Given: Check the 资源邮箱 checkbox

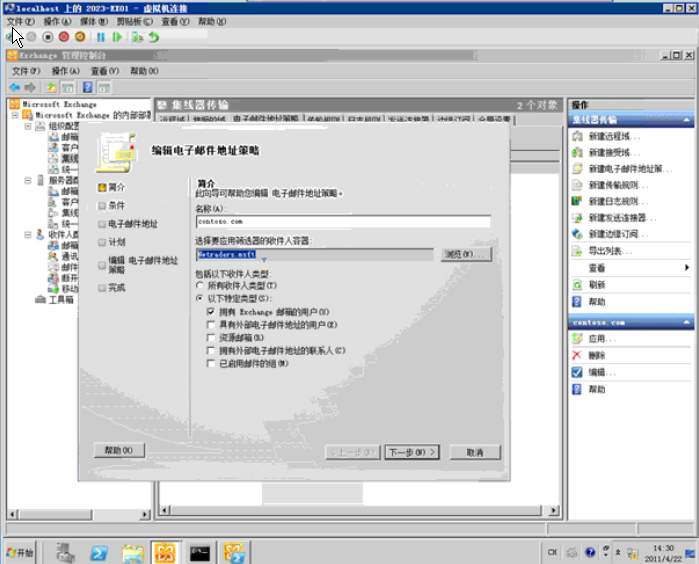Looking at the screenshot, I should coord(211,338).
